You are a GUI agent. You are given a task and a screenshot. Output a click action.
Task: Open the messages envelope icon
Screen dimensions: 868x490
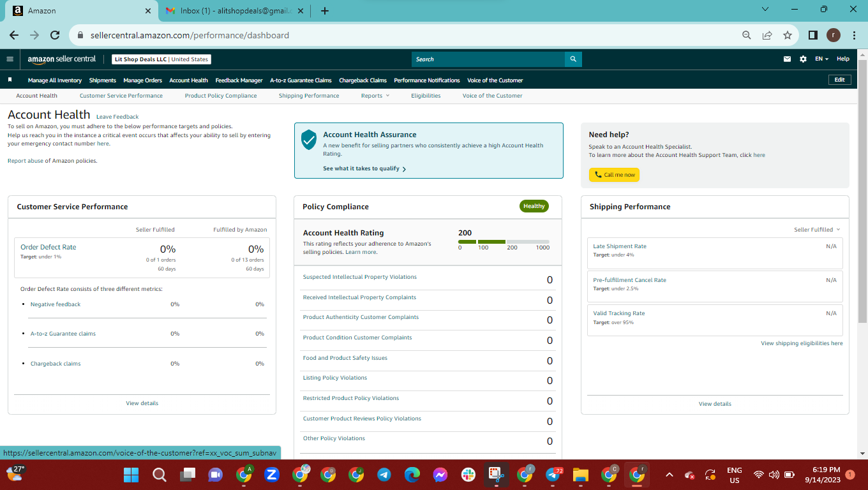click(x=787, y=59)
